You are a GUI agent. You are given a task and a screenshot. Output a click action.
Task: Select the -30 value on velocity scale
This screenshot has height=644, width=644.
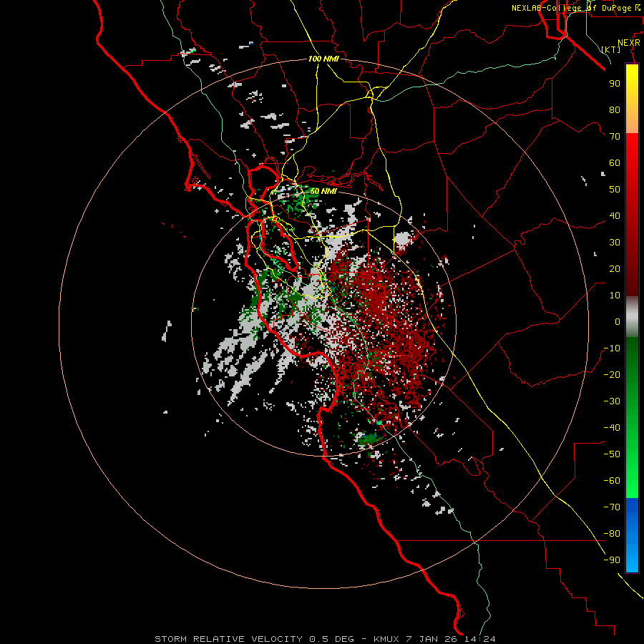click(x=612, y=401)
